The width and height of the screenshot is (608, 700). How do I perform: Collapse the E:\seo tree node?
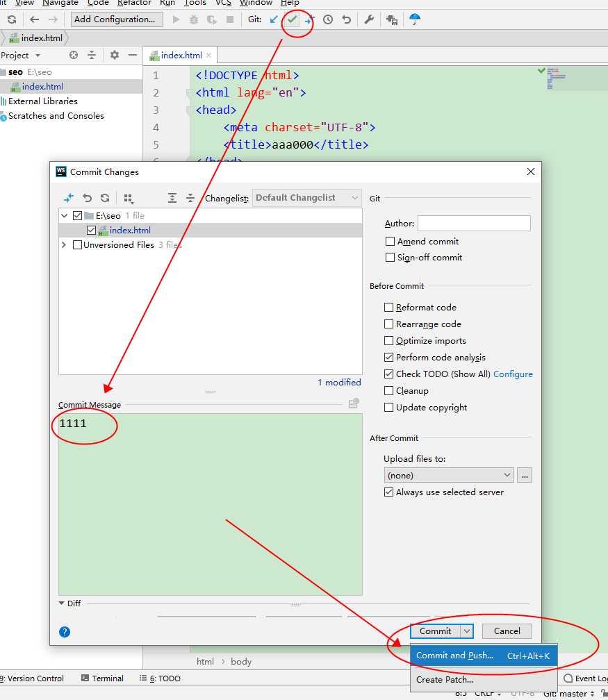tap(65, 215)
